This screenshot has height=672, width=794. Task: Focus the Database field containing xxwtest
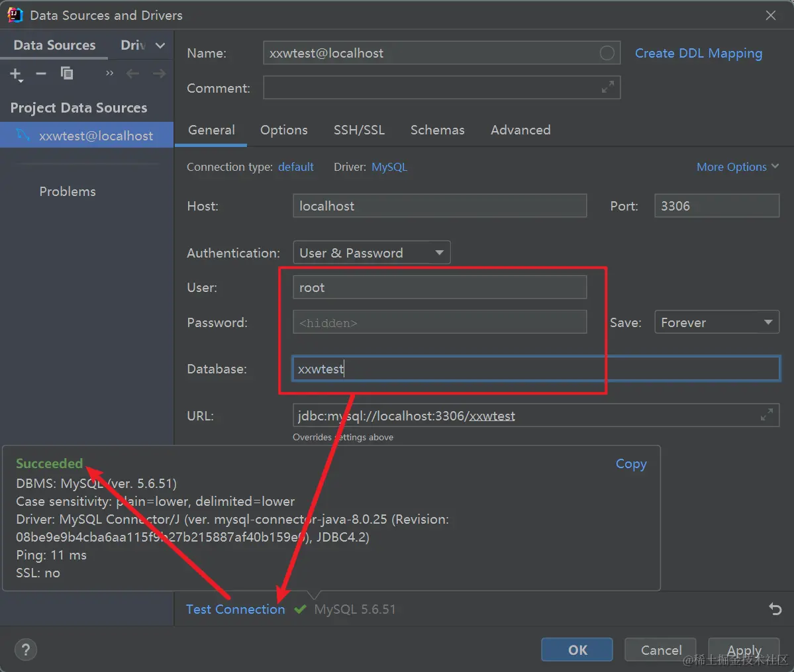pos(536,369)
